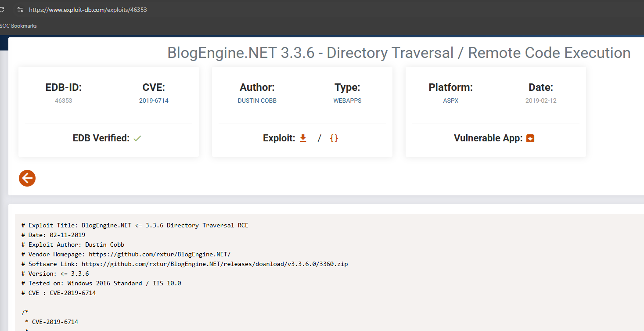The width and height of the screenshot is (644, 331).
Task: Click the 'Exploit Title' comment line in code
Action: [x=135, y=225]
